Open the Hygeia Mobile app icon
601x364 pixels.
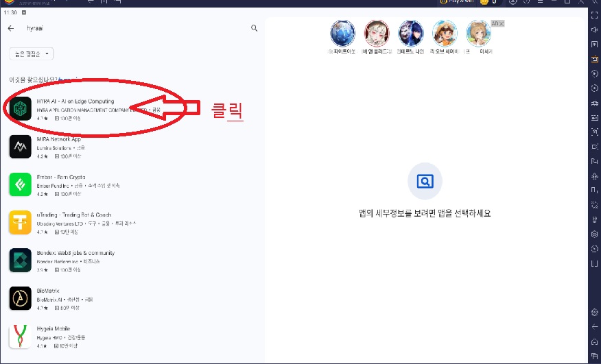click(x=21, y=336)
